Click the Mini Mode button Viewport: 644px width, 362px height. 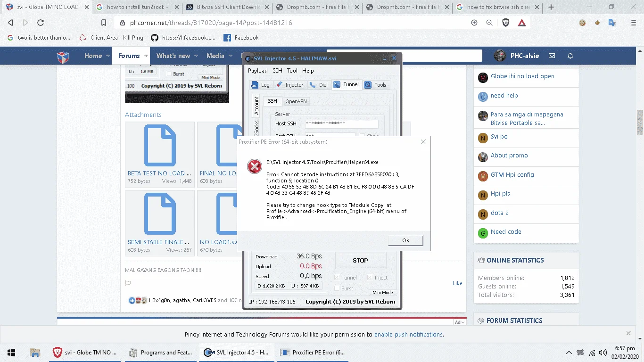point(382,292)
